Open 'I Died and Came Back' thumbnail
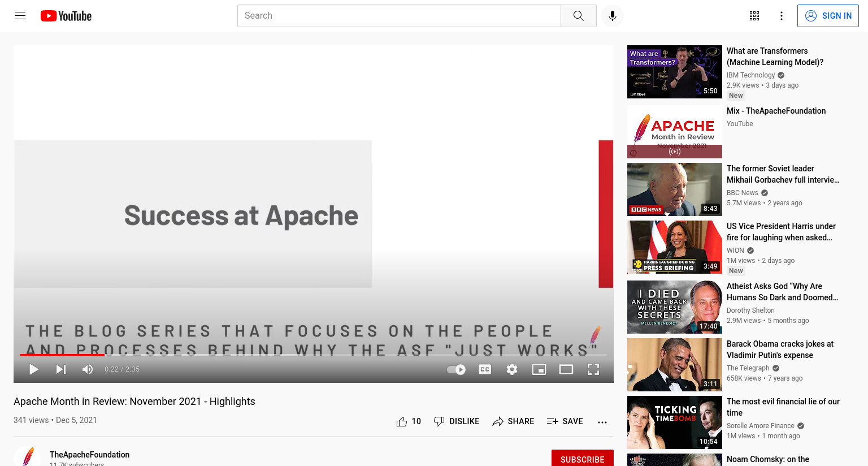868x466 pixels. (x=675, y=307)
